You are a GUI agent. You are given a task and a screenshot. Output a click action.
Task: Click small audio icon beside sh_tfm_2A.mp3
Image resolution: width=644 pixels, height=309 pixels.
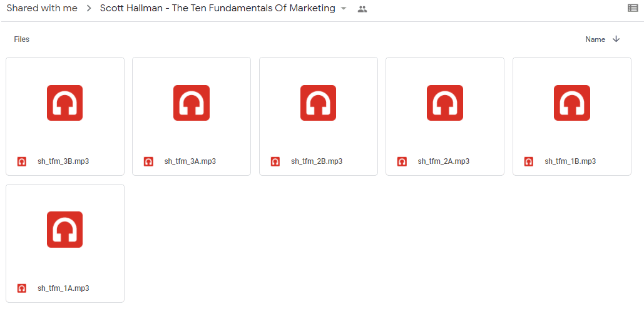pos(402,161)
